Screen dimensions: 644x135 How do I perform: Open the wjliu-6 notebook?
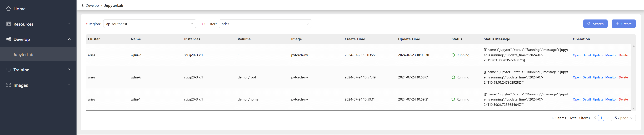(x=577, y=78)
